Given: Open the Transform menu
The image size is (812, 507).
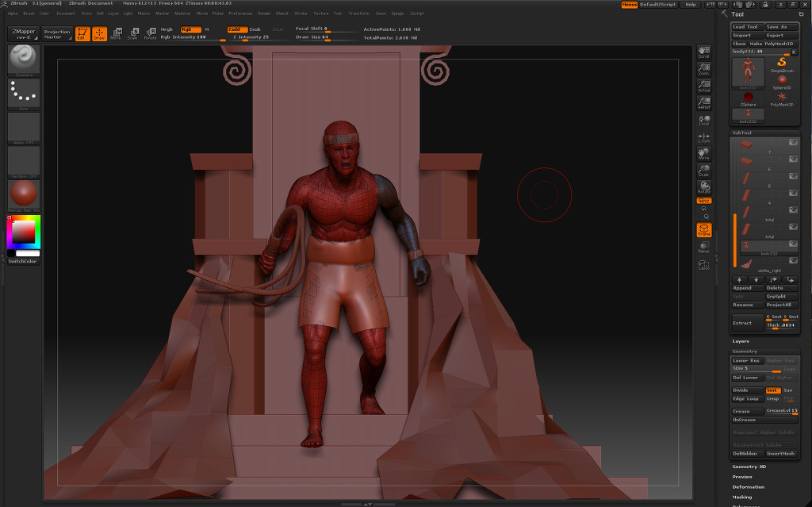Looking at the screenshot, I should click(x=358, y=13).
